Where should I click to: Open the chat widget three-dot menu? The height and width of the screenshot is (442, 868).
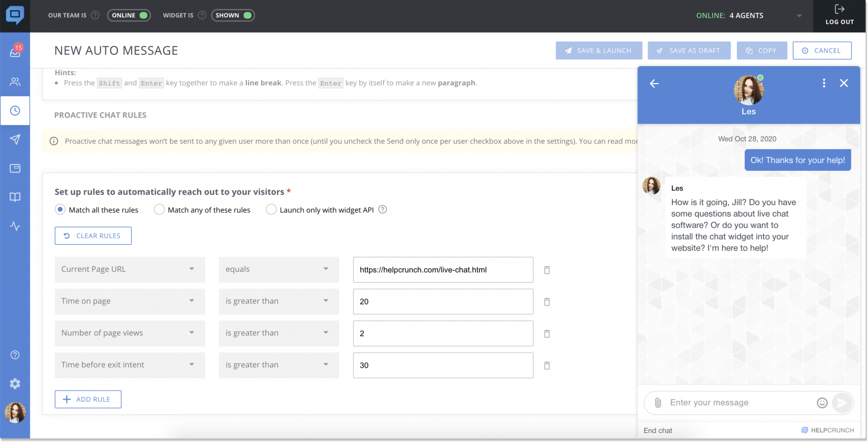click(x=824, y=83)
